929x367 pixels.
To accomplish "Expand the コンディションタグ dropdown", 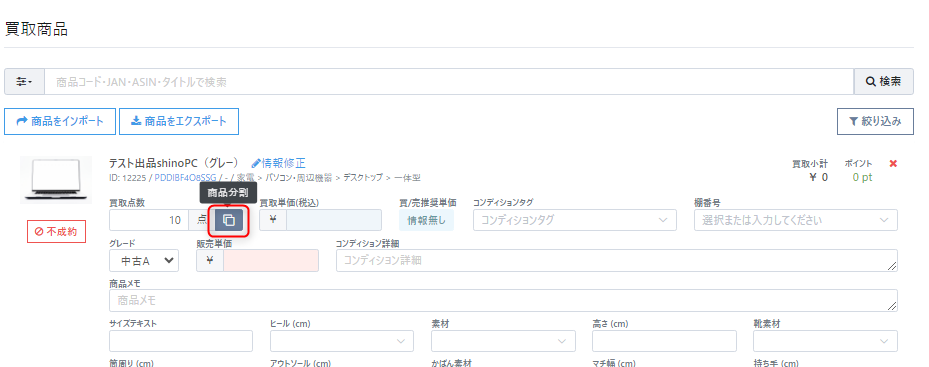I will pyautogui.click(x=575, y=220).
